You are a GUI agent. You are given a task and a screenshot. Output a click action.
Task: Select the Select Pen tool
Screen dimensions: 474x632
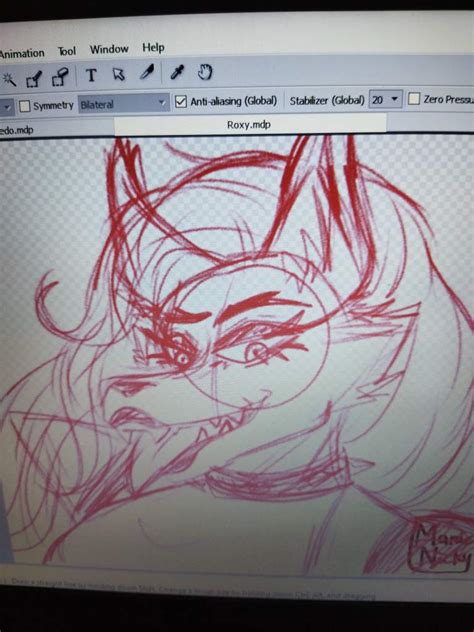coord(34,78)
